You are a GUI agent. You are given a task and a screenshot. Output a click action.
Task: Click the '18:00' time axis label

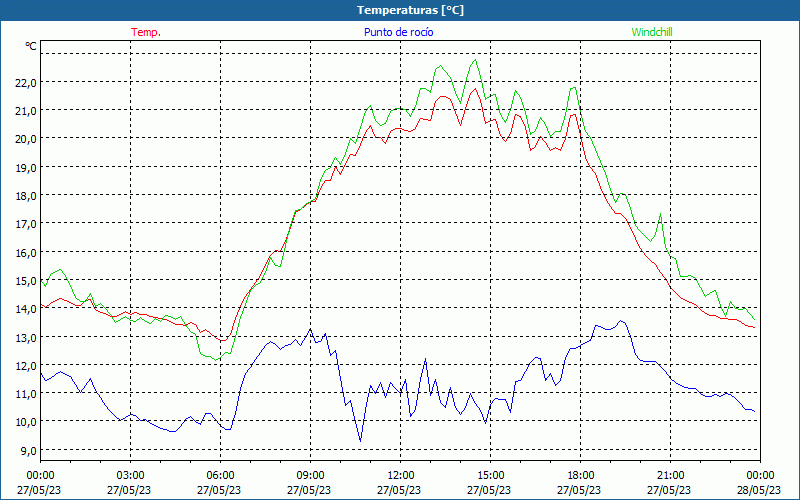[580, 476]
